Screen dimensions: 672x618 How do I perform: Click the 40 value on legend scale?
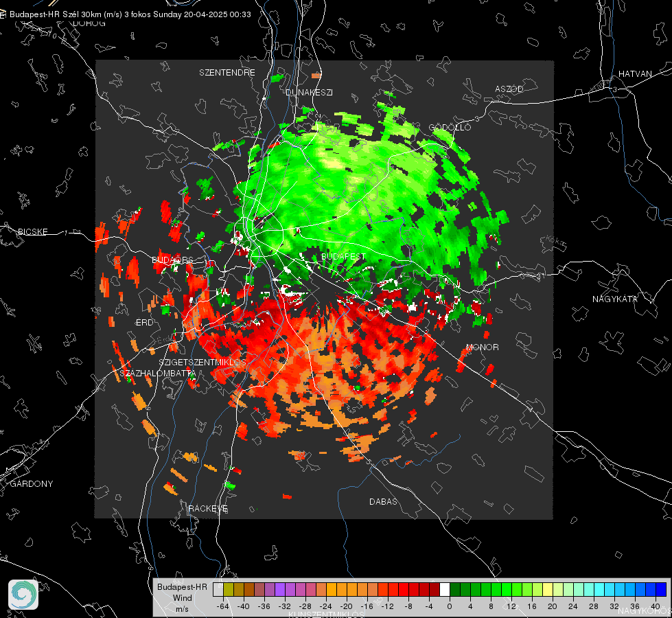click(656, 606)
